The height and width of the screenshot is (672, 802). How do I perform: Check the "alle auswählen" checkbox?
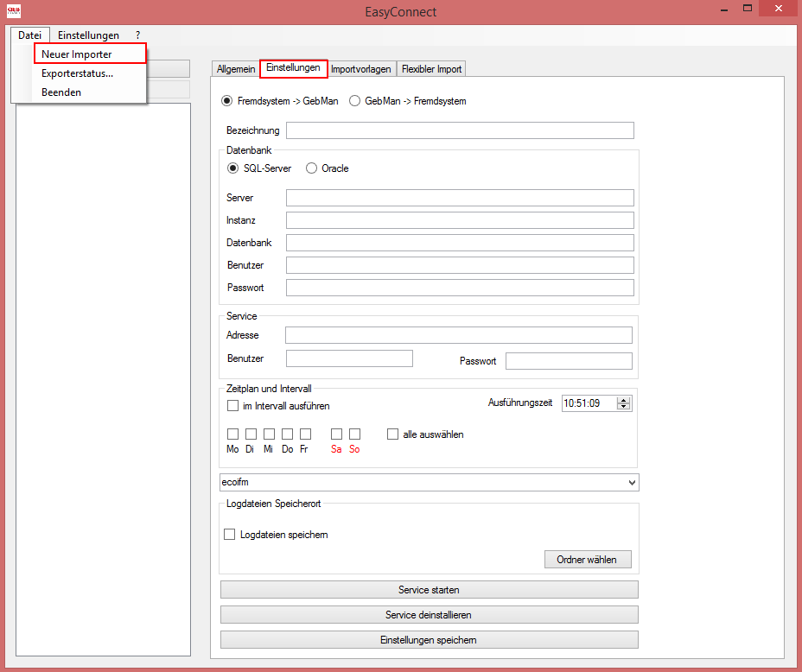(392, 434)
